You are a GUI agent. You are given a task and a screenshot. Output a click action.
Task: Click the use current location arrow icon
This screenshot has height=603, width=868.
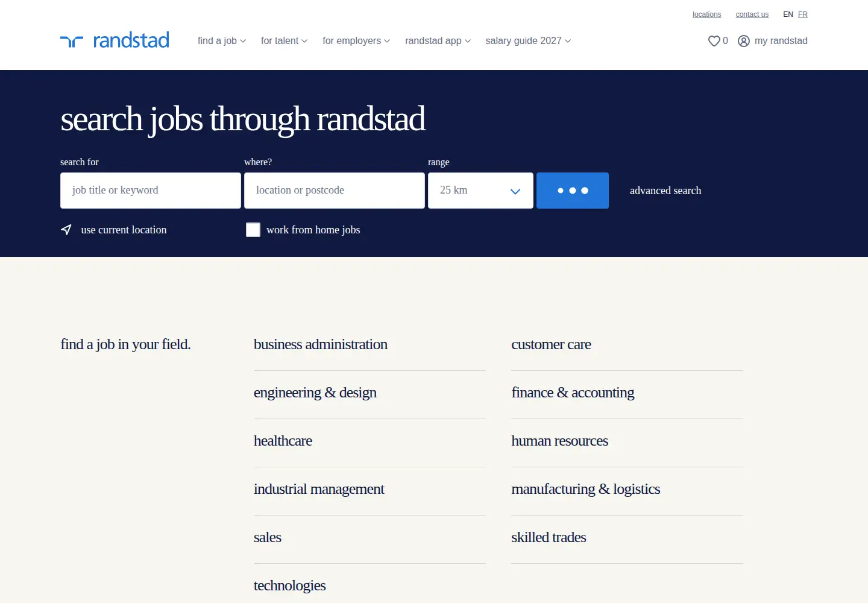66,230
